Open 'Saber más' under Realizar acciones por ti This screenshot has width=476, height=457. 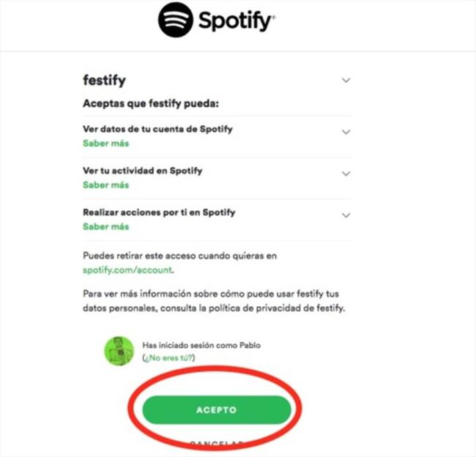[x=105, y=227]
